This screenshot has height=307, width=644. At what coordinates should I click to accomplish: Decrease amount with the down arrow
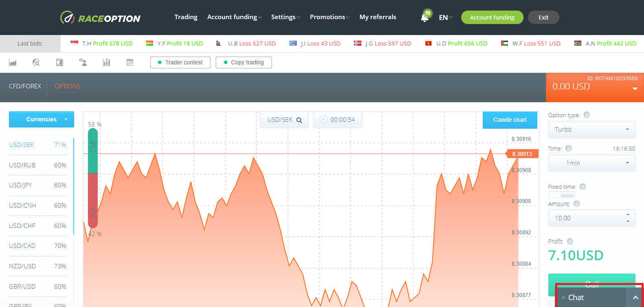tap(628, 221)
